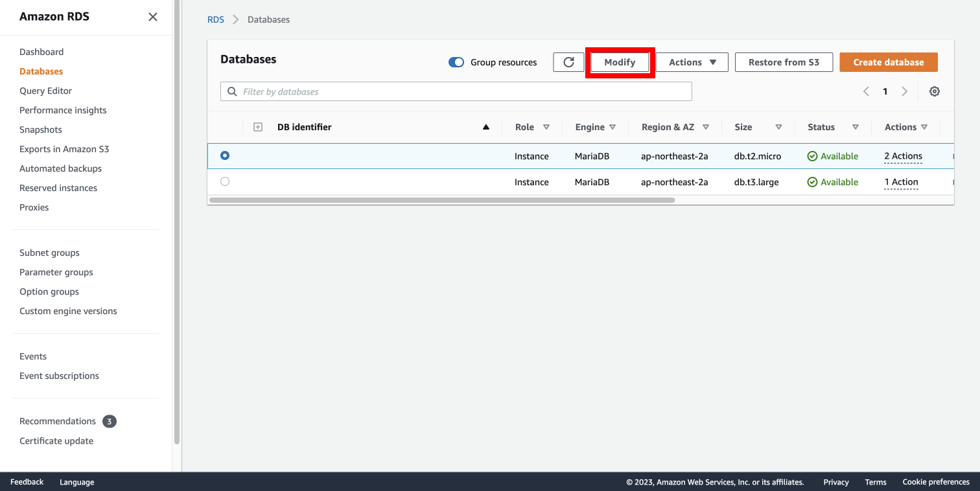Click the sidebar vertical scrollbar

coord(177,222)
